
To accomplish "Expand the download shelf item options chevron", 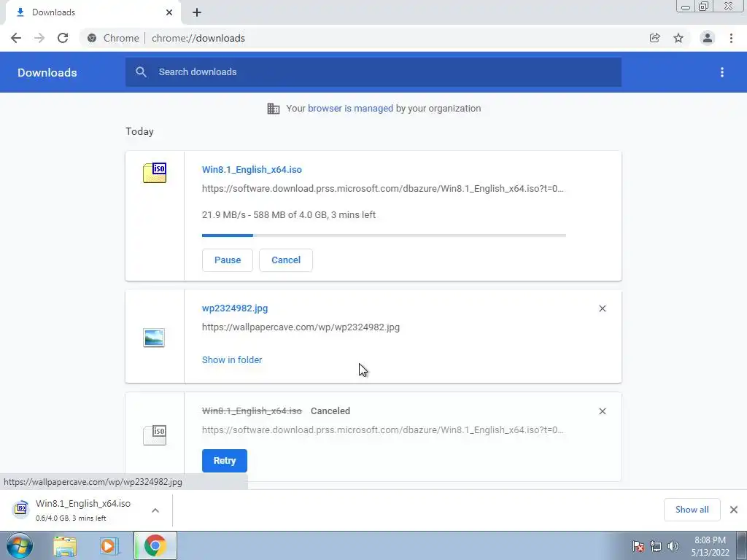I will pyautogui.click(x=155, y=510).
